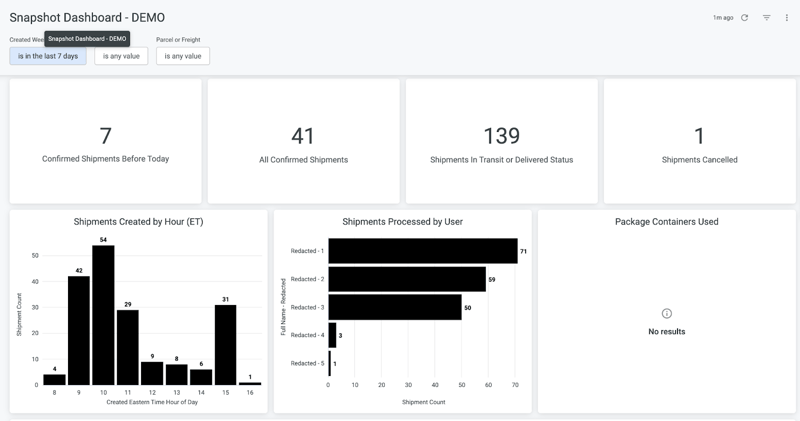Click the hour 10 bar with 54 shipments
This screenshot has width=800, height=421.
tap(103, 315)
